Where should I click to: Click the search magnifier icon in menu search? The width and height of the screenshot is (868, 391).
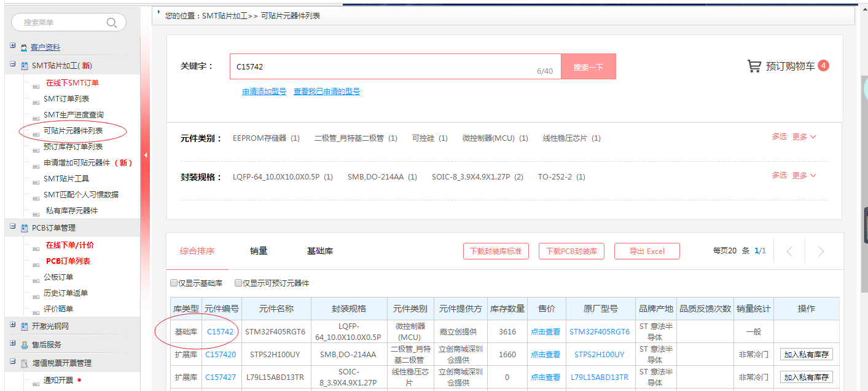(x=112, y=23)
